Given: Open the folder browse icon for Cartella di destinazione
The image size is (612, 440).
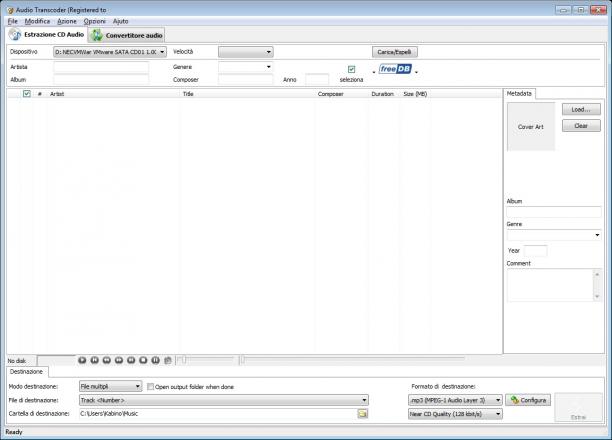Looking at the screenshot, I should pyautogui.click(x=363, y=413).
